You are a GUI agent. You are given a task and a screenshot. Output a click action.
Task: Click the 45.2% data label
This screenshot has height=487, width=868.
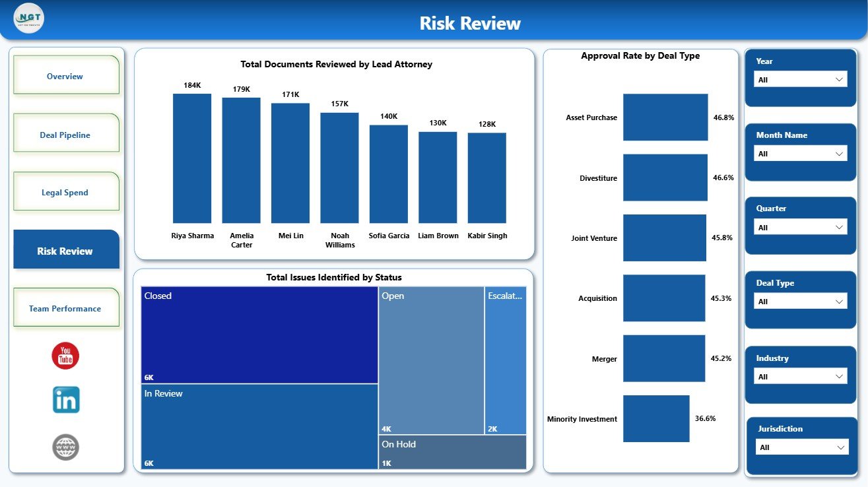[x=721, y=358]
